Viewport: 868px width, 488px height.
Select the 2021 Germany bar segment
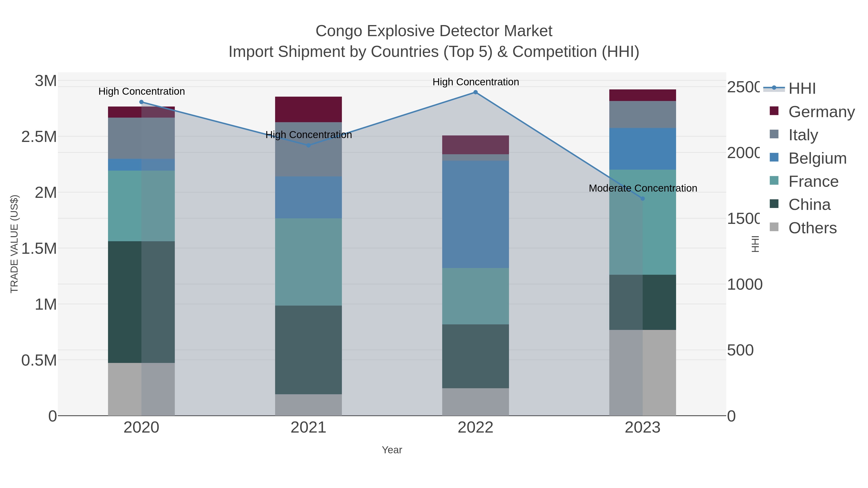[x=309, y=109]
